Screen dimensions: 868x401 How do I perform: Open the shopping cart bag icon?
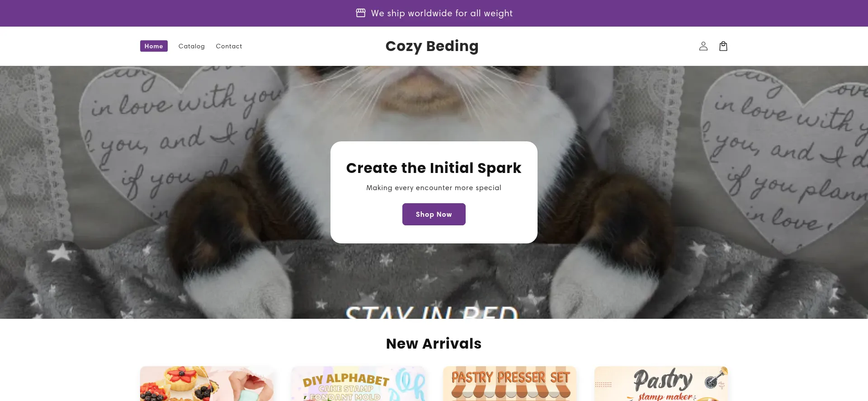click(723, 46)
